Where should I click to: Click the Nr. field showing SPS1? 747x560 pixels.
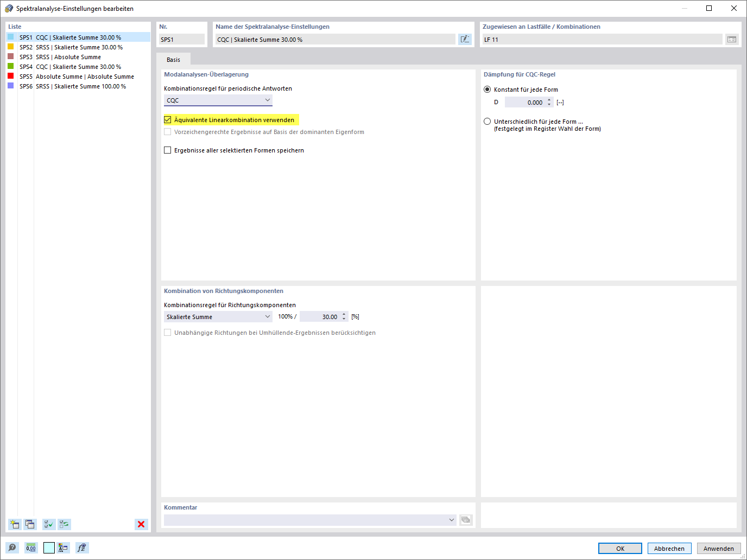(181, 39)
